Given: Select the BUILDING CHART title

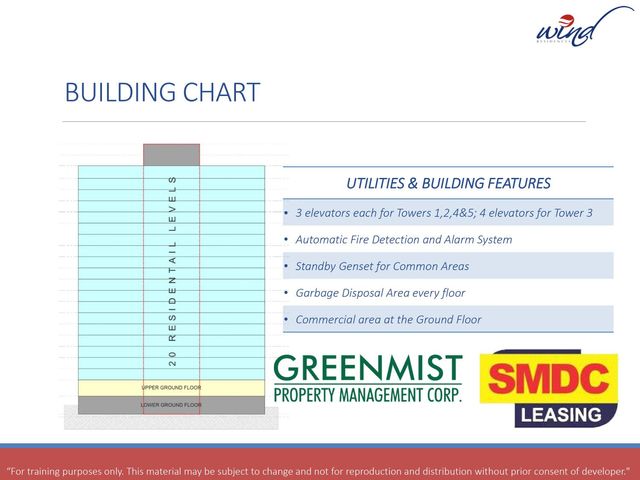Looking at the screenshot, I should [162, 92].
